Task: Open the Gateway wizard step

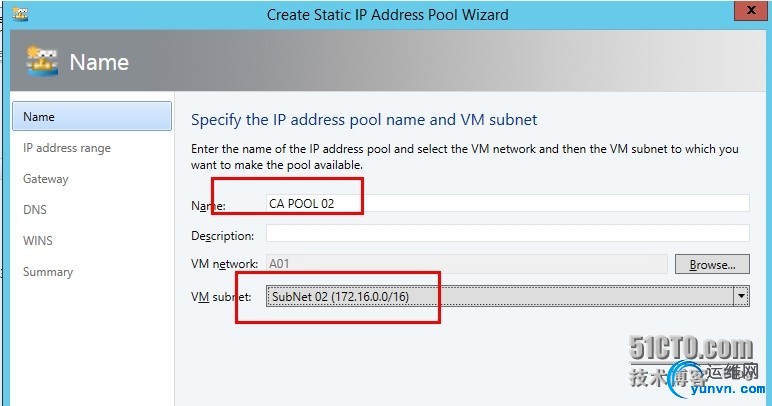Action: point(46,179)
